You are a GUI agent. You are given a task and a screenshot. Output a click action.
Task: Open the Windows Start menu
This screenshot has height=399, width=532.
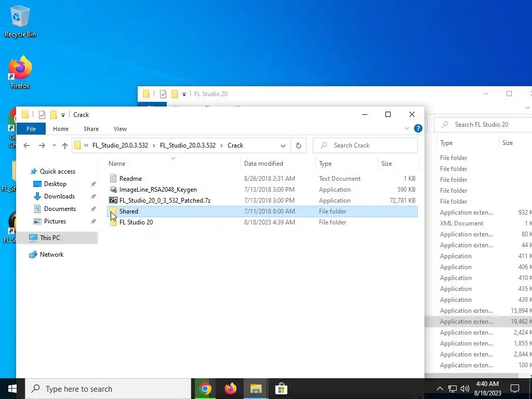(12, 389)
